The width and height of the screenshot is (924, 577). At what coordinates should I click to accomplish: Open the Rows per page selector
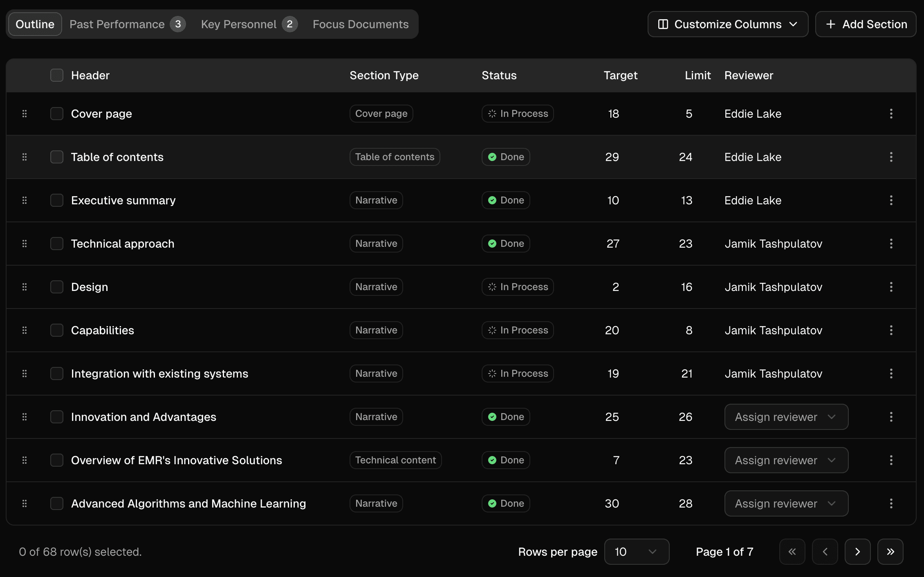point(636,552)
